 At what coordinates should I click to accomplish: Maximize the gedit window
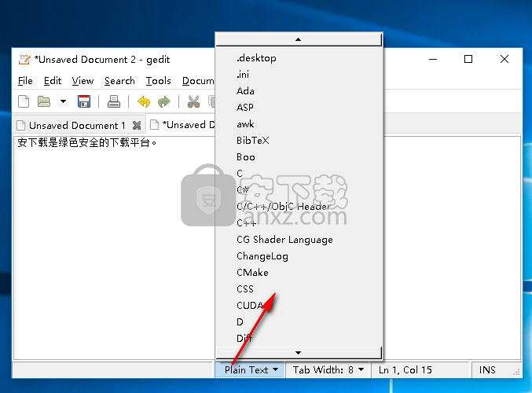[468, 59]
